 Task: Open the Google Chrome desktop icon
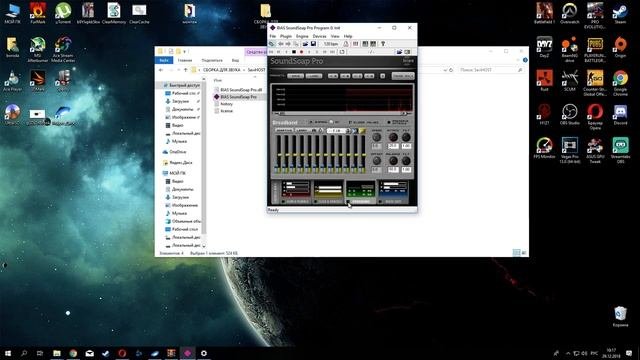(620, 83)
